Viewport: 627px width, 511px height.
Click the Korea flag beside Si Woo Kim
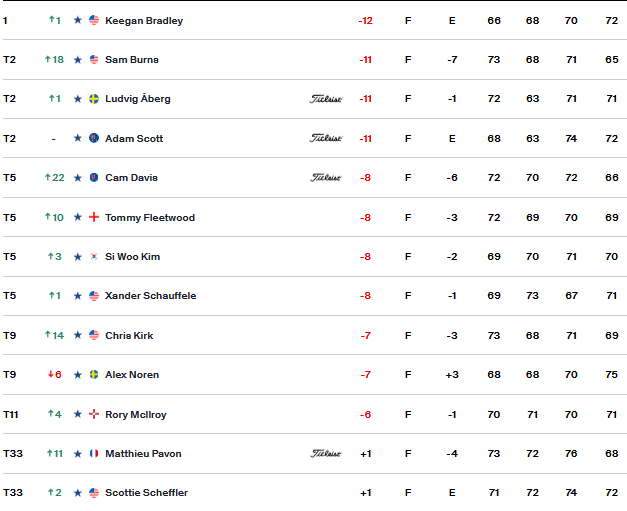click(x=94, y=257)
